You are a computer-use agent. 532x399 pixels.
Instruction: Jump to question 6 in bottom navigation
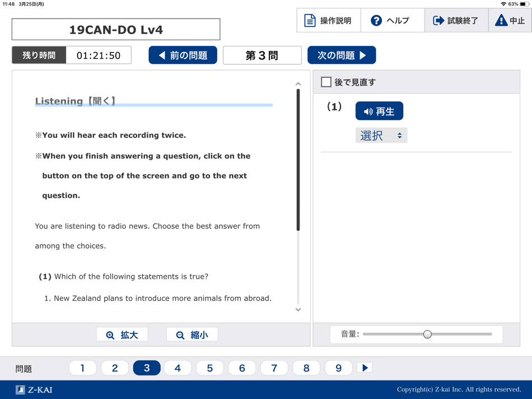click(x=242, y=368)
